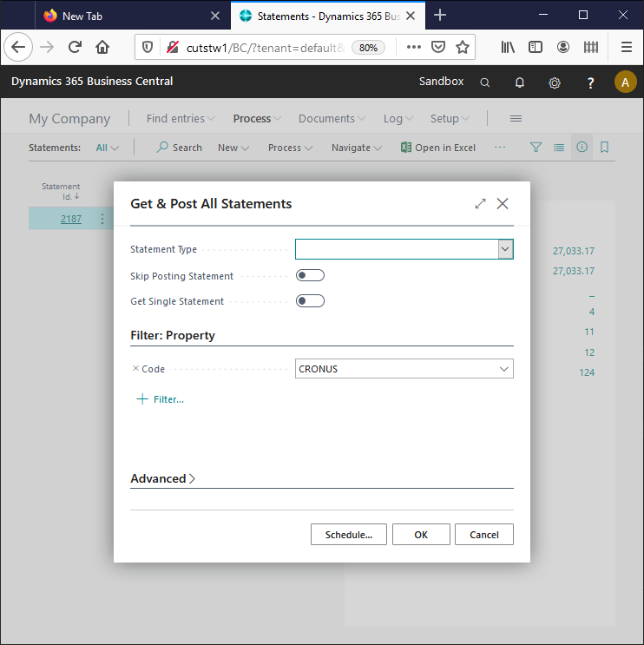
Task: Toggle Skip Posting Statement switch
Action: (310, 275)
